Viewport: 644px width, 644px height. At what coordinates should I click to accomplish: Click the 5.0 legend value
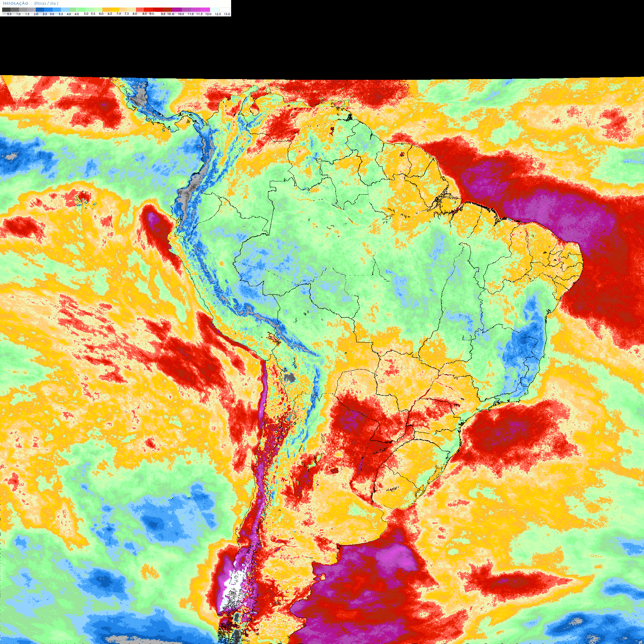[86, 14]
